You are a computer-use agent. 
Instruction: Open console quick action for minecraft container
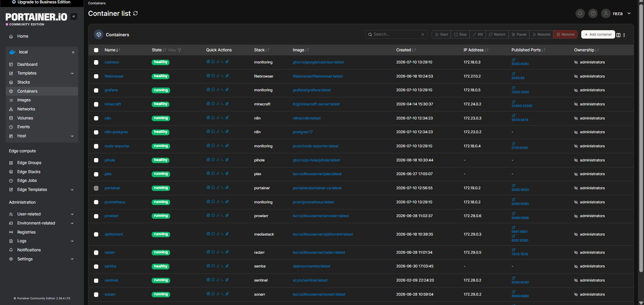[222, 104]
